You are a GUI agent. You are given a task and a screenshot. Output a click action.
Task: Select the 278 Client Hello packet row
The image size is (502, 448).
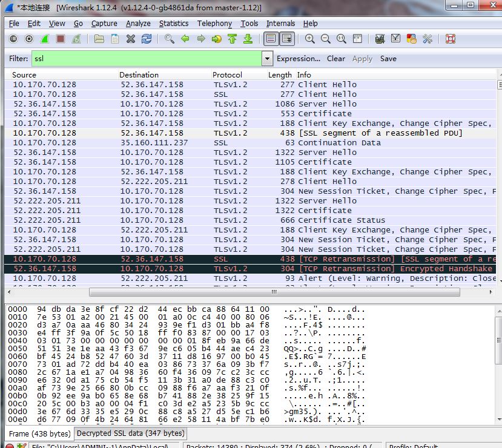point(250,182)
